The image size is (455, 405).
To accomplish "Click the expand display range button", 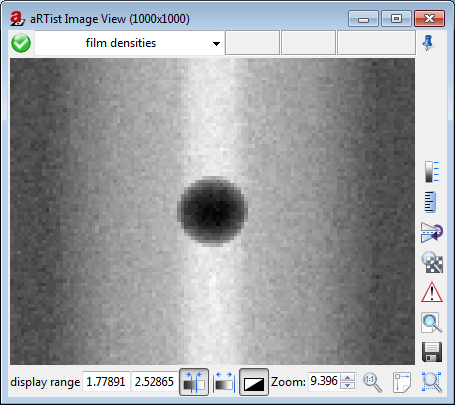I will (x=224, y=382).
